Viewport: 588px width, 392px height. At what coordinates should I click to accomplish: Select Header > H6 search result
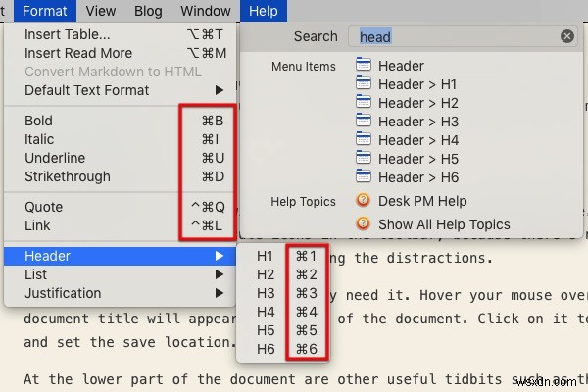point(418,177)
